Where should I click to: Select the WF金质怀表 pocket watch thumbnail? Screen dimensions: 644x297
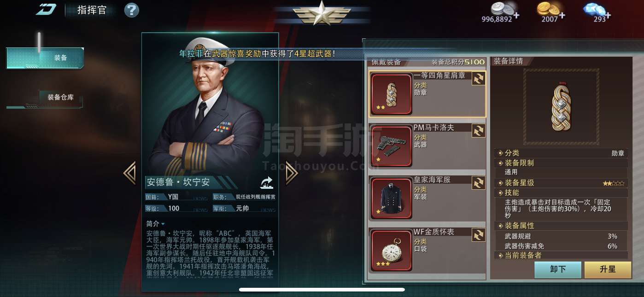[x=391, y=250]
